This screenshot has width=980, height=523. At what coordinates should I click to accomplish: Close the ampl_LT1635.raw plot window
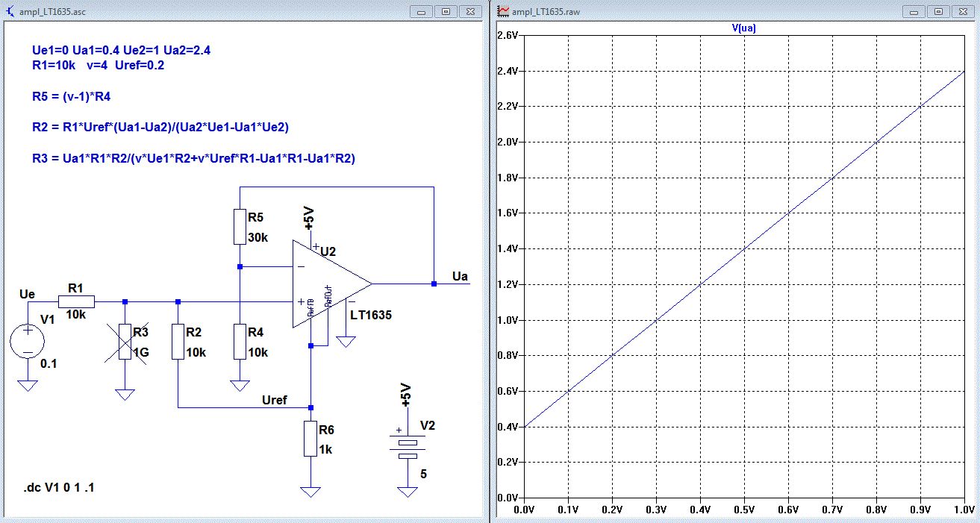963,11
